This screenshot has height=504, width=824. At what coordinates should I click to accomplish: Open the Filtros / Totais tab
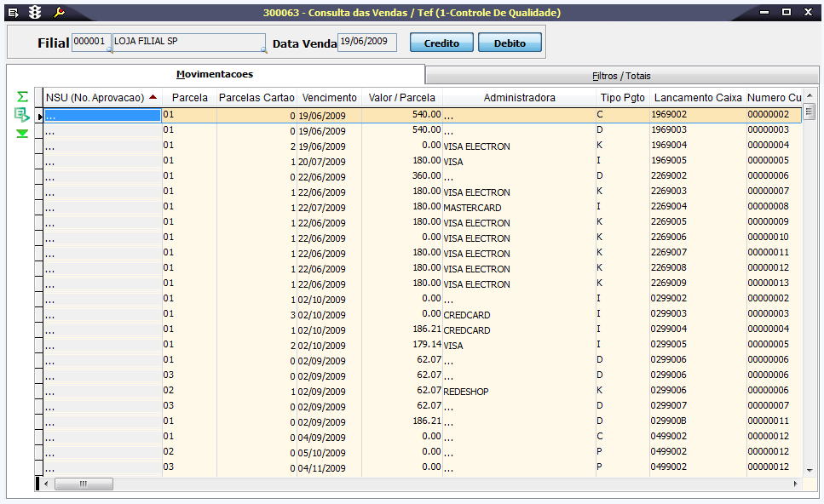tap(620, 76)
